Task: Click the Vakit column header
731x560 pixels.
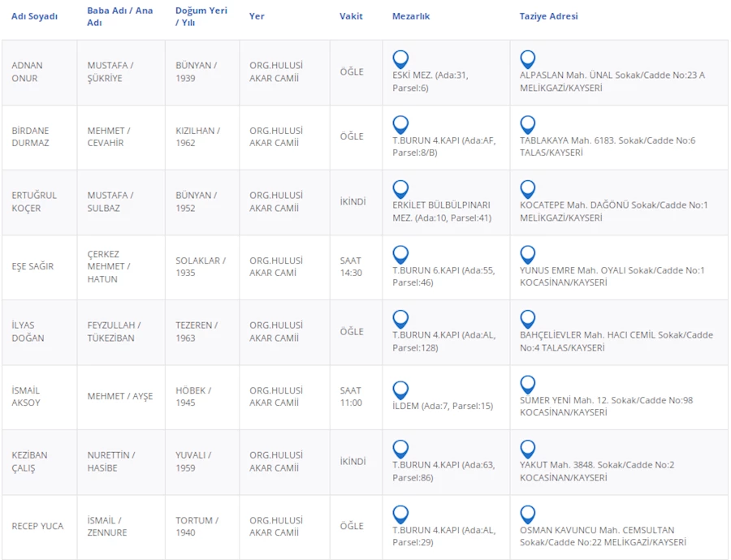Action: pos(351,16)
